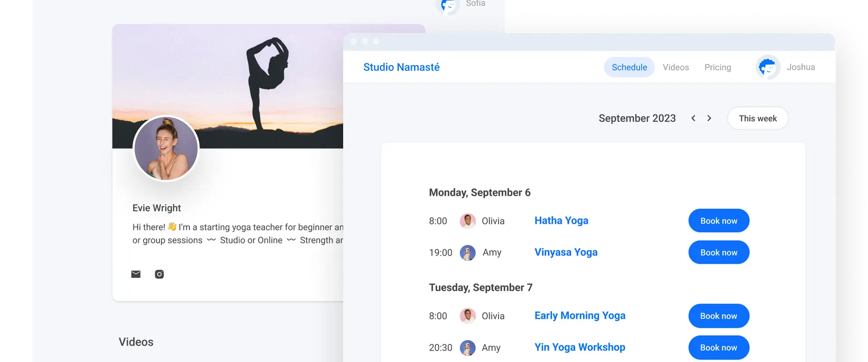Screen dimensions: 868x362
Task: Go to the previous week with left chevron
Action: pos(693,118)
